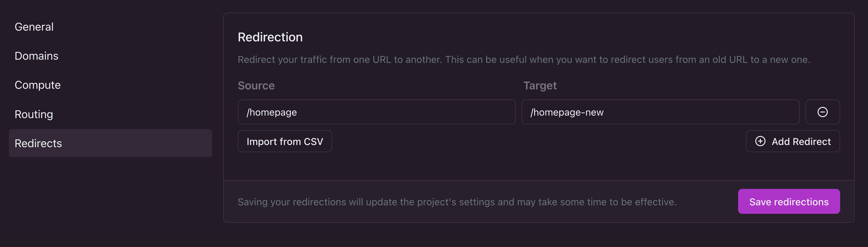Viewport: 868px width, 247px height.
Task: Click the remove redirect minus icon
Action: tap(822, 112)
